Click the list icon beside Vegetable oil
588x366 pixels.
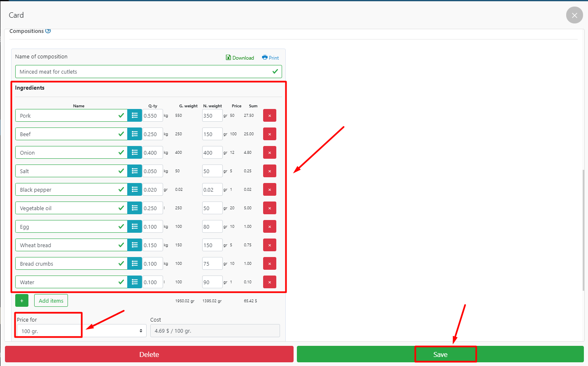click(135, 208)
